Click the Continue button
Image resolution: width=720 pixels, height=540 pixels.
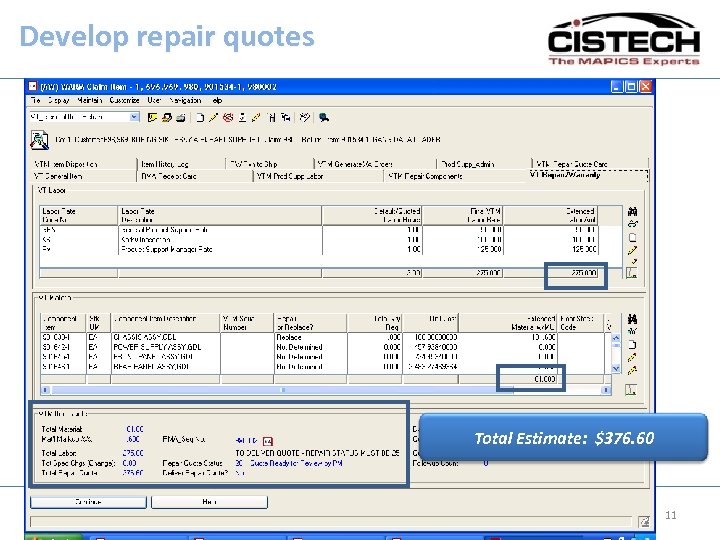tap(88, 502)
